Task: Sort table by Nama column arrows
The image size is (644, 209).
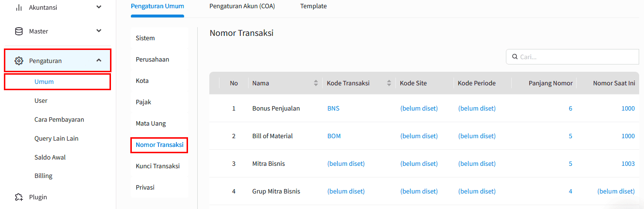Action: (316, 83)
